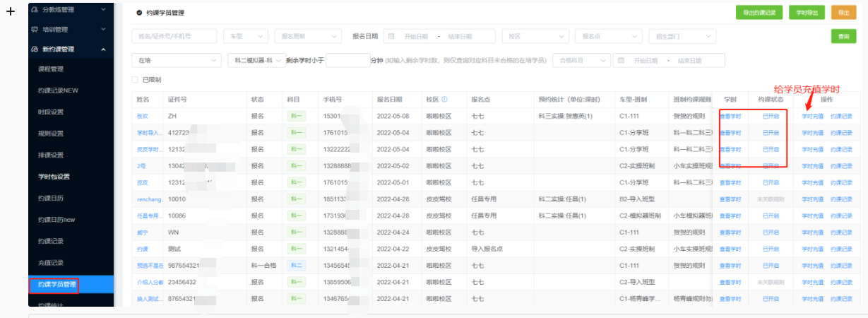Click calendar icon next to 合格科目
868x318 pixels.
pos(622,61)
